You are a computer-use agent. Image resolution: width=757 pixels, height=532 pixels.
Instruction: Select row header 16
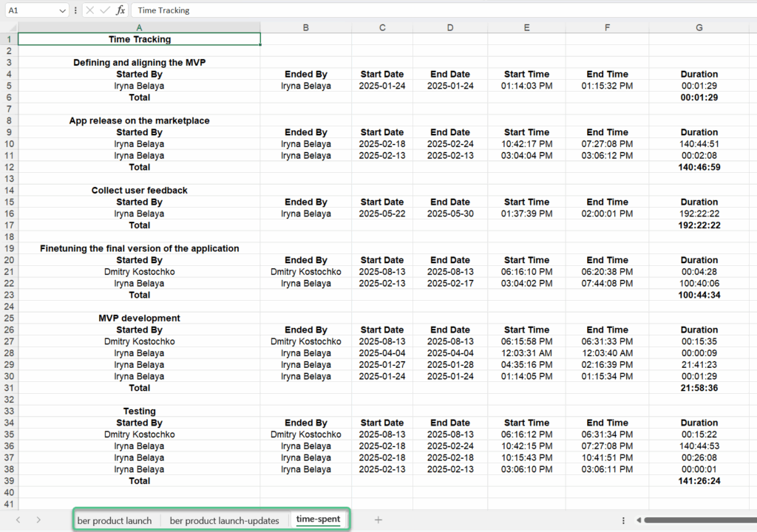click(9, 214)
